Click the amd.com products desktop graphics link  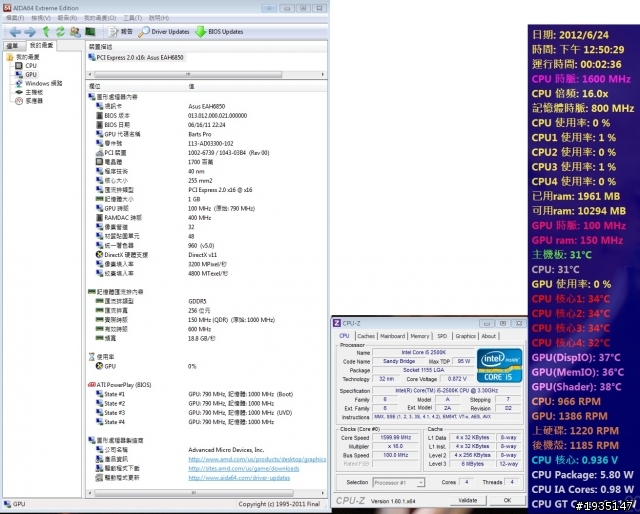coord(257,459)
